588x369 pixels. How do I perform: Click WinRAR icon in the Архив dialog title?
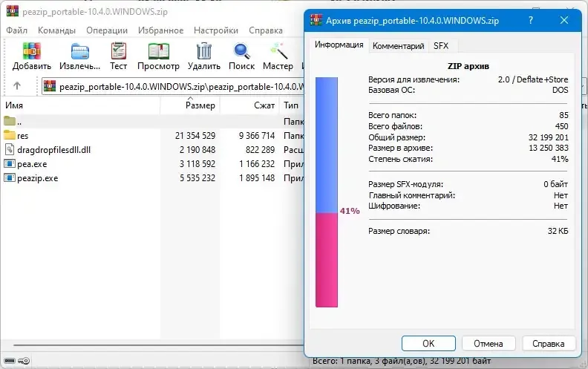[316, 20]
